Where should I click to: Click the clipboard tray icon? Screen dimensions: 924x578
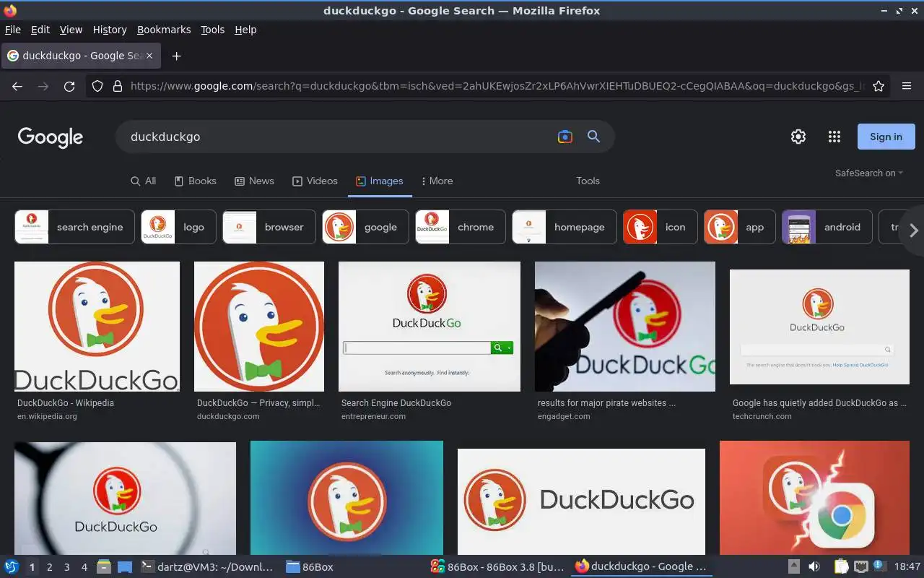841,566
